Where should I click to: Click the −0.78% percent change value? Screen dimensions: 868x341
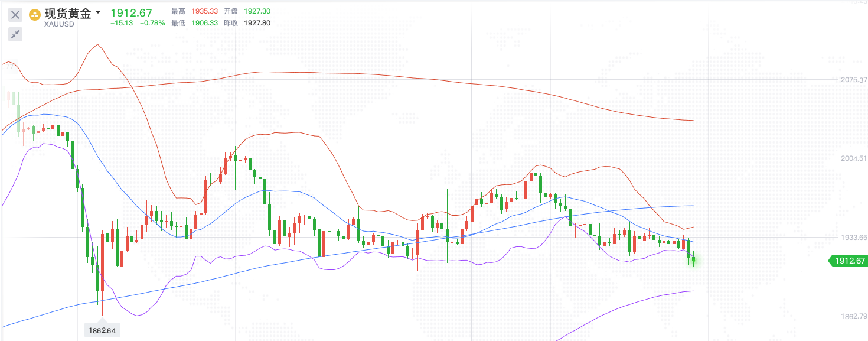[152, 23]
